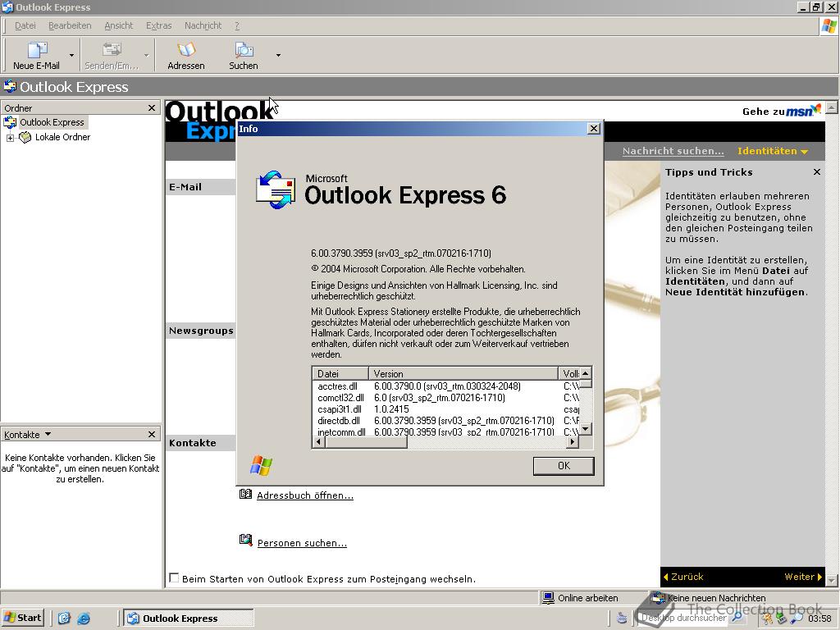Open the Identitäten dropdown
Viewport: 840px width, 630px height.
tap(772, 151)
